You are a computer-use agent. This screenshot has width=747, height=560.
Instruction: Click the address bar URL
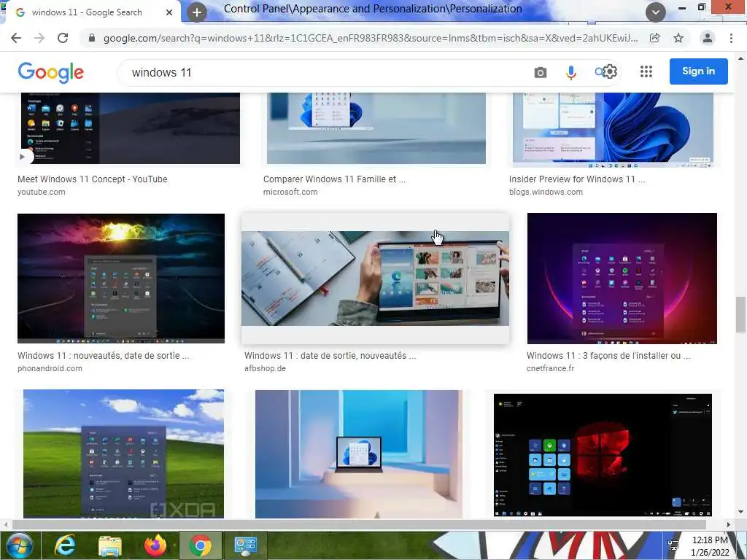(x=370, y=38)
